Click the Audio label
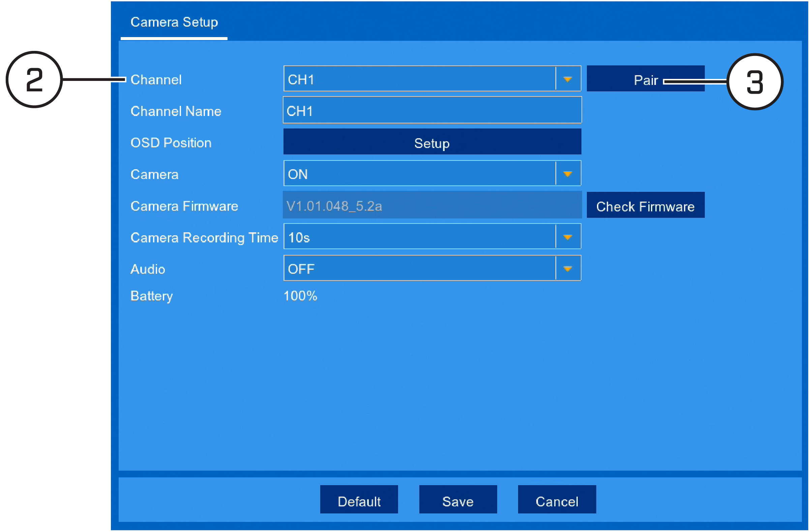This screenshot has height=532, width=810. click(148, 270)
